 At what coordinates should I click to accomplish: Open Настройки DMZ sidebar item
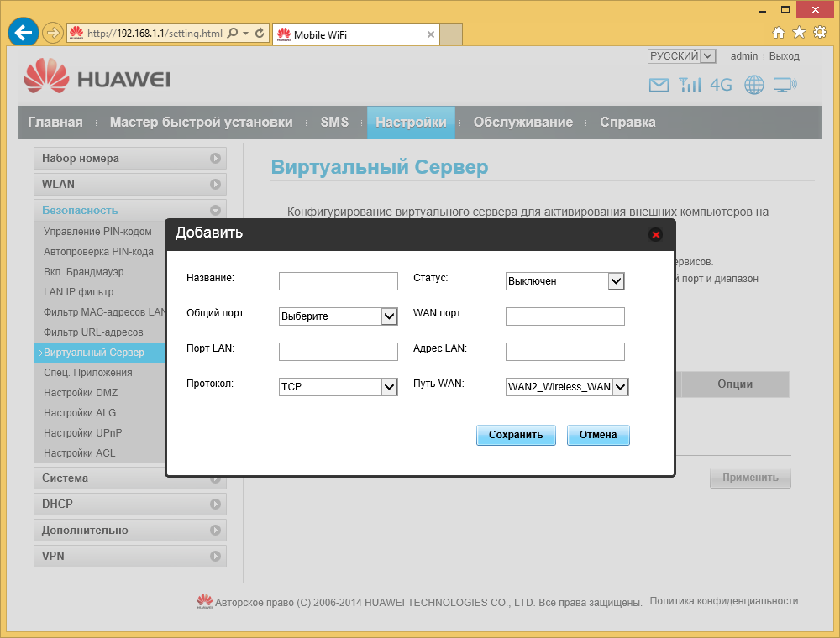[x=81, y=392]
